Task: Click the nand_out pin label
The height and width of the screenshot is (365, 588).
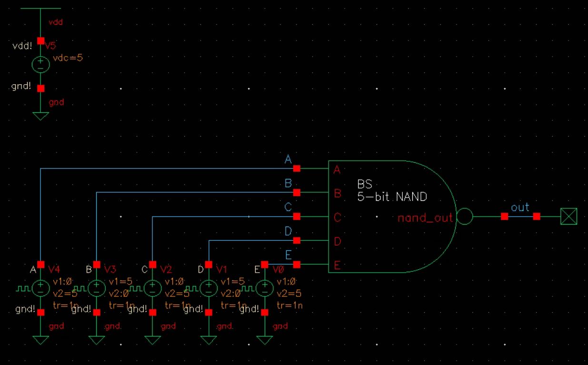Action: (x=427, y=218)
